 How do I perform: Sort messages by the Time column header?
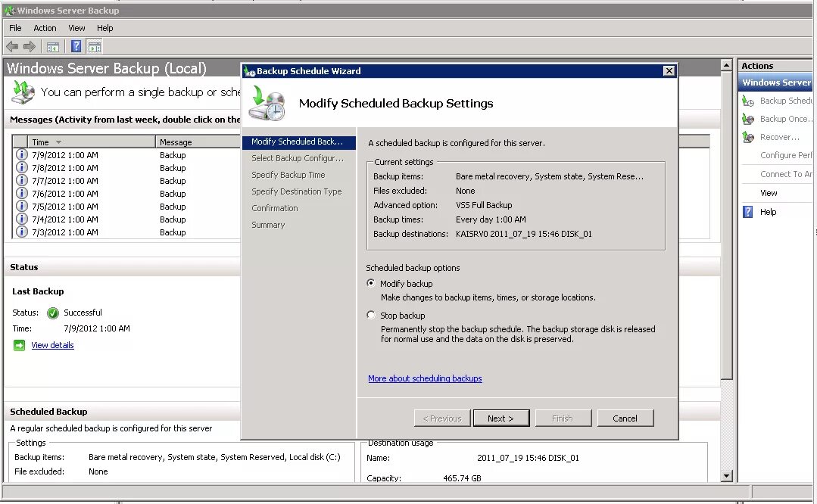pyautogui.click(x=91, y=142)
